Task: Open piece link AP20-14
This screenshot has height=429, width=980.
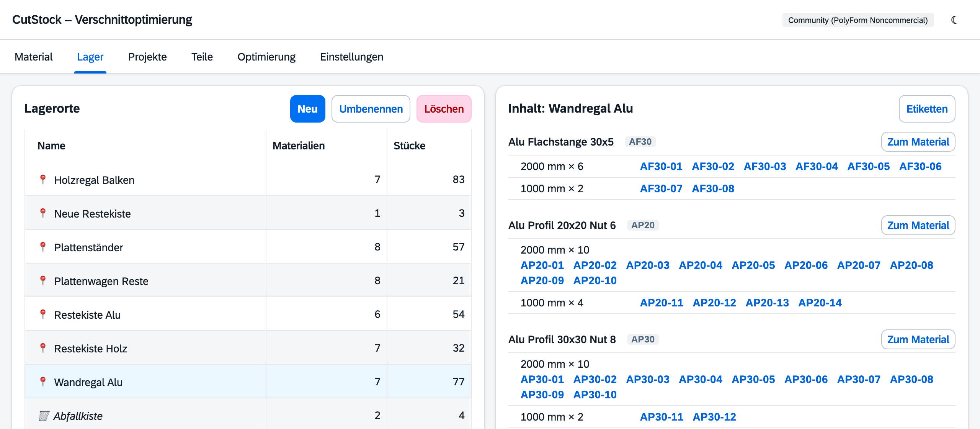Action: click(x=820, y=303)
